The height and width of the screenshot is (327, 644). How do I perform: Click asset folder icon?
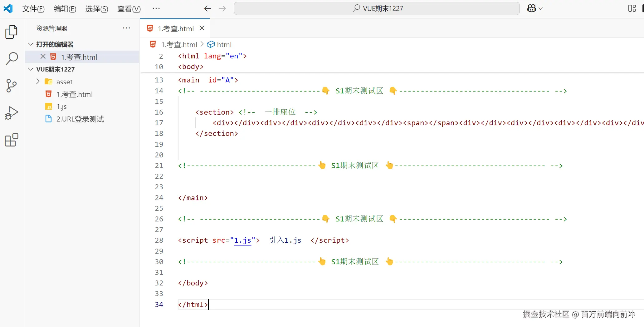(x=49, y=82)
